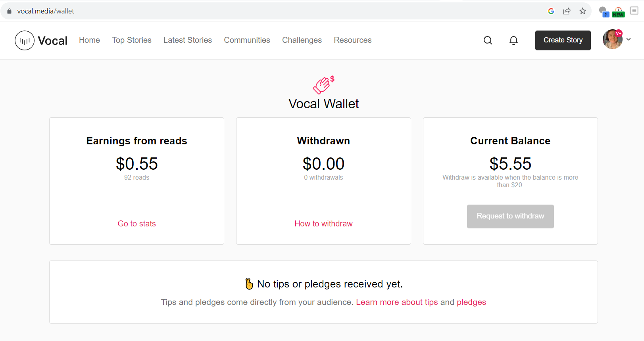Follow the Go to stats link

(136, 224)
